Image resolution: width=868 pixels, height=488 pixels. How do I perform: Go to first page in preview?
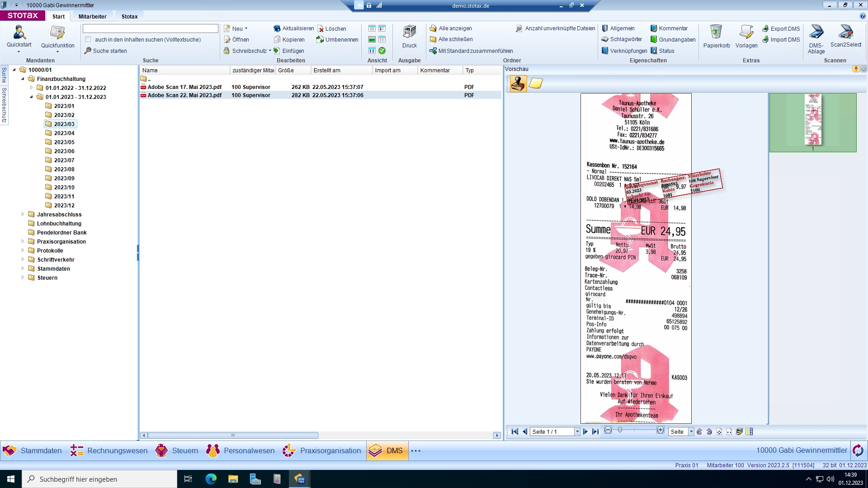point(515,432)
